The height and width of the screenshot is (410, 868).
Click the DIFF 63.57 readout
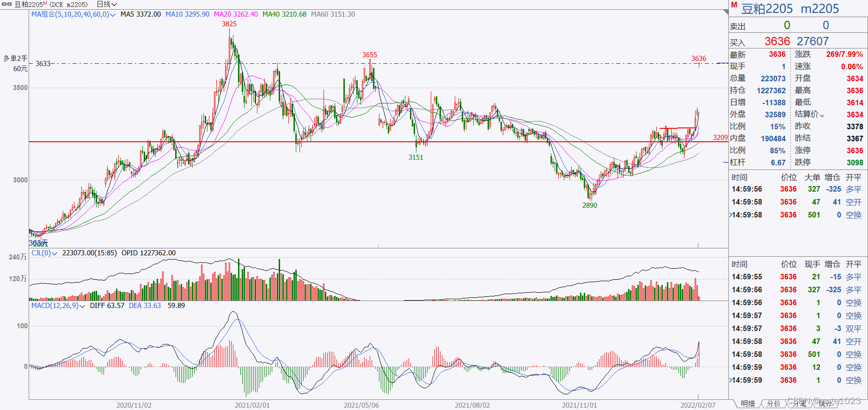[107, 306]
